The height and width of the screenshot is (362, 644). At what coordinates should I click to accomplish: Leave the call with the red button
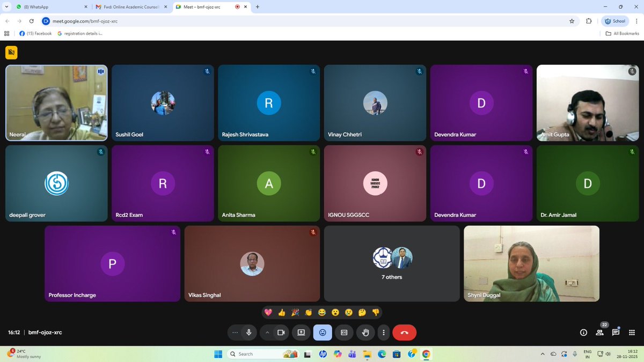404,333
